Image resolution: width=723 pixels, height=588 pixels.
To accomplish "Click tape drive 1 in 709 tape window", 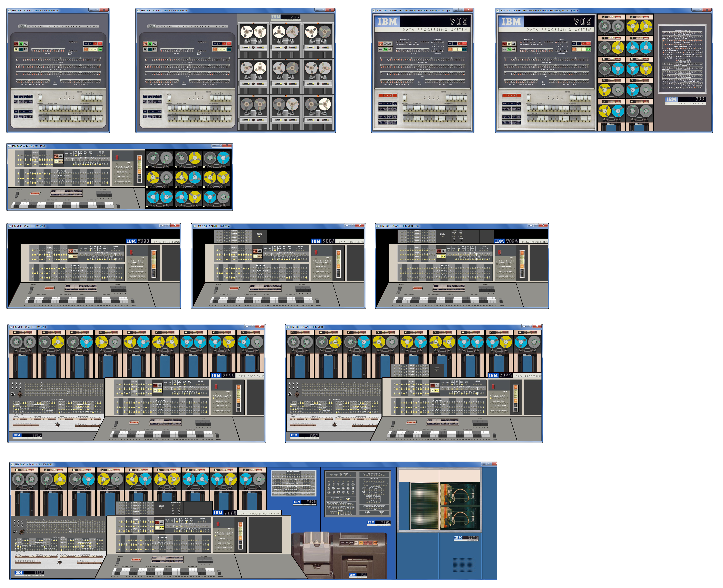I will (611, 25).
